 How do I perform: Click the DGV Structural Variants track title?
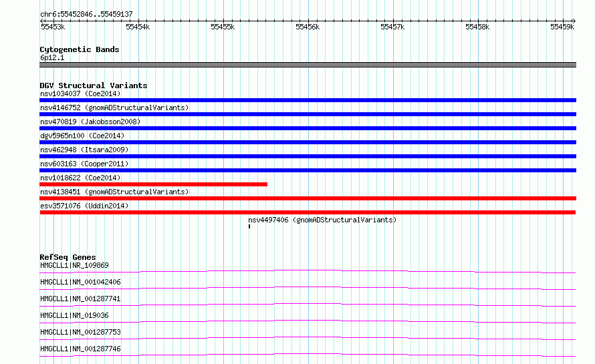[x=94, y=85]
